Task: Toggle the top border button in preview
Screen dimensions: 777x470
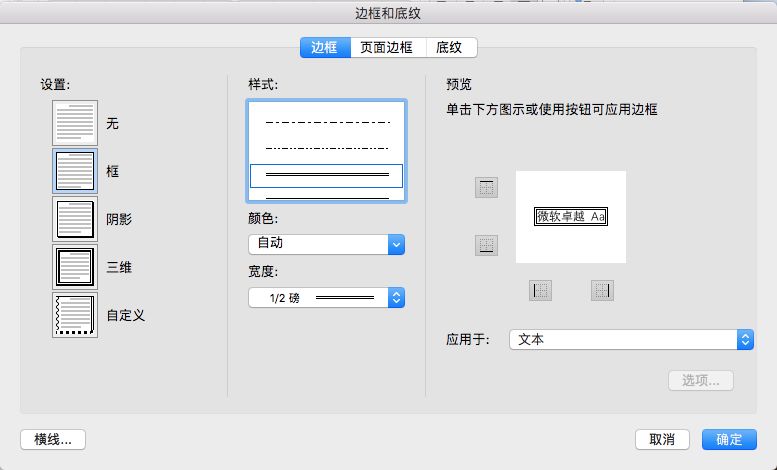Action: pos(486,187)
